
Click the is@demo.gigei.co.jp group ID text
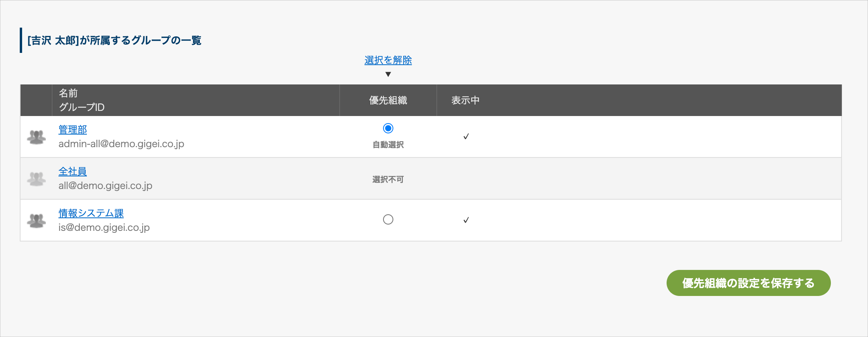[104, 227]
